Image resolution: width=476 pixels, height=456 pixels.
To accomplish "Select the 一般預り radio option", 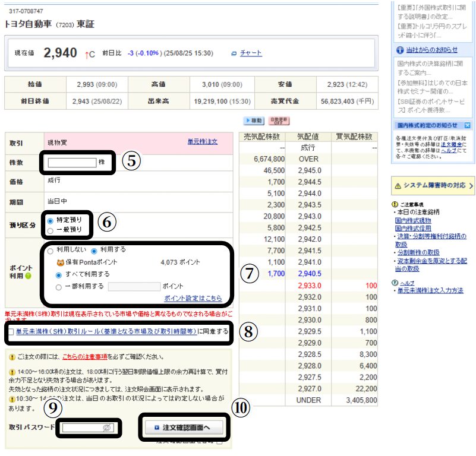I will click(51, 230).
